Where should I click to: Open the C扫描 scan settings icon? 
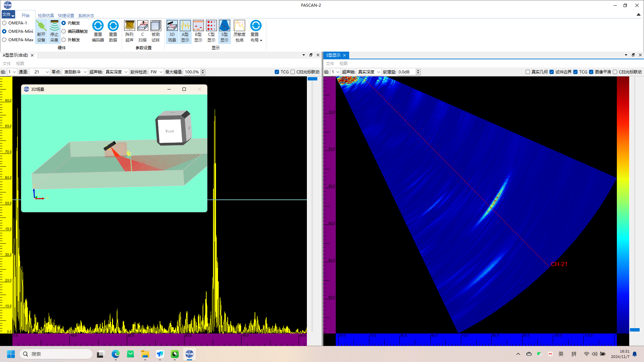click(x=143, y=31)
